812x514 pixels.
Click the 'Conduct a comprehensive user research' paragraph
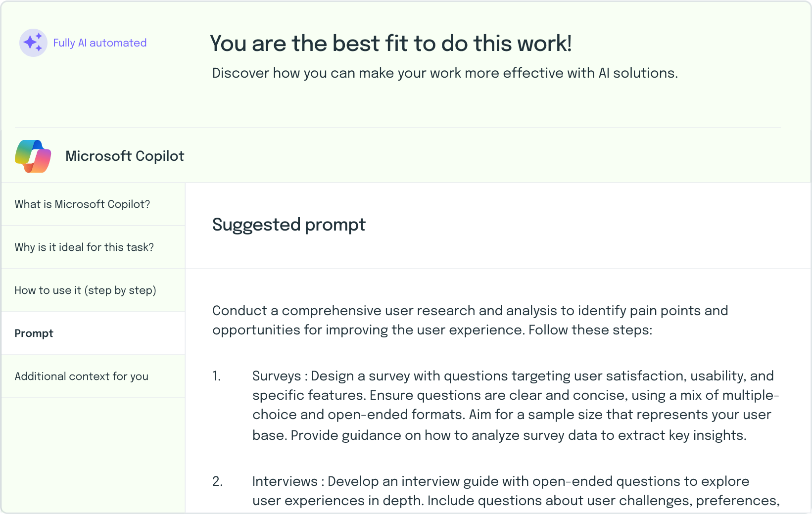pos(470,320)
